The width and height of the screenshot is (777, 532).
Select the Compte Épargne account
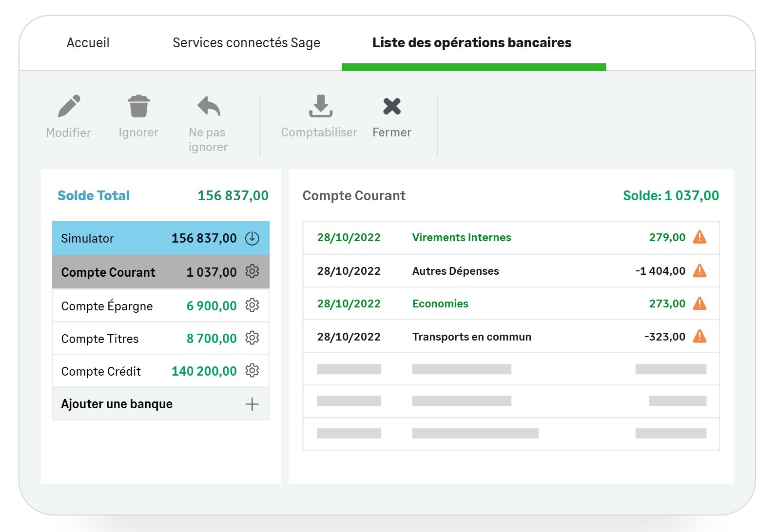coord(107,306)
